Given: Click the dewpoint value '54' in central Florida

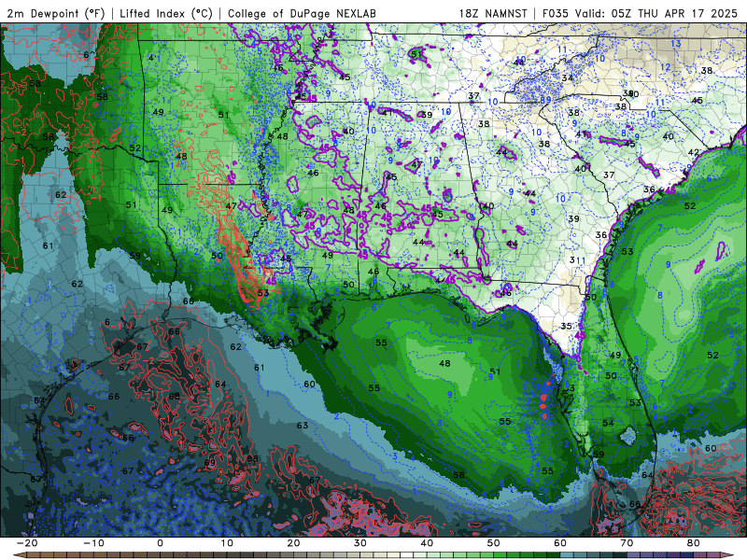Looking at the screenshot, I should click(609, 423).
